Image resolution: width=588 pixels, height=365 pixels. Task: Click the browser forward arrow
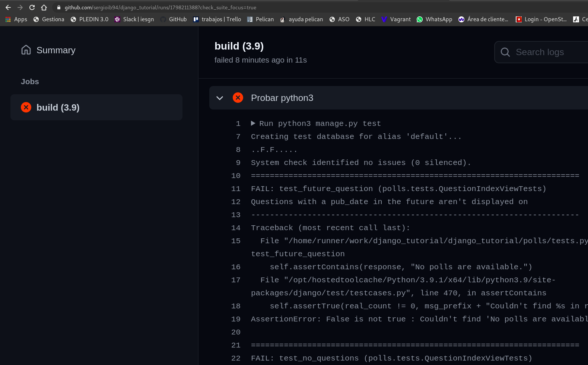(20, 7)
